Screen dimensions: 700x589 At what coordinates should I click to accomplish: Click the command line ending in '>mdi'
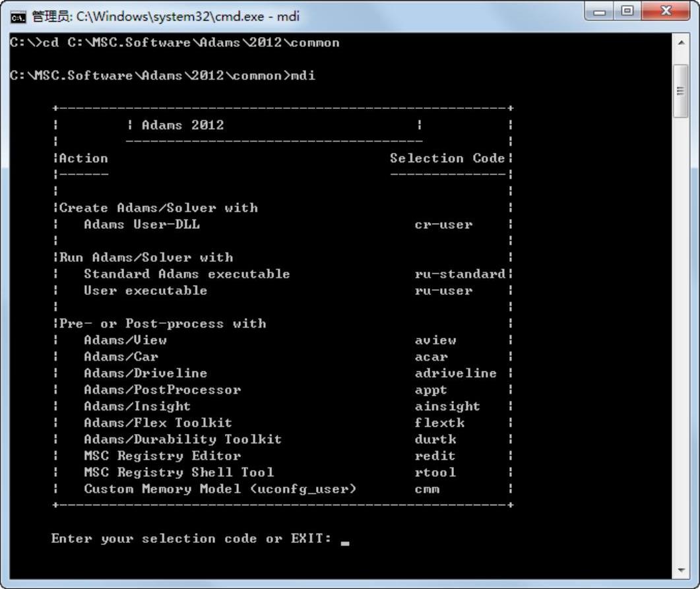[x=162, y=75]
